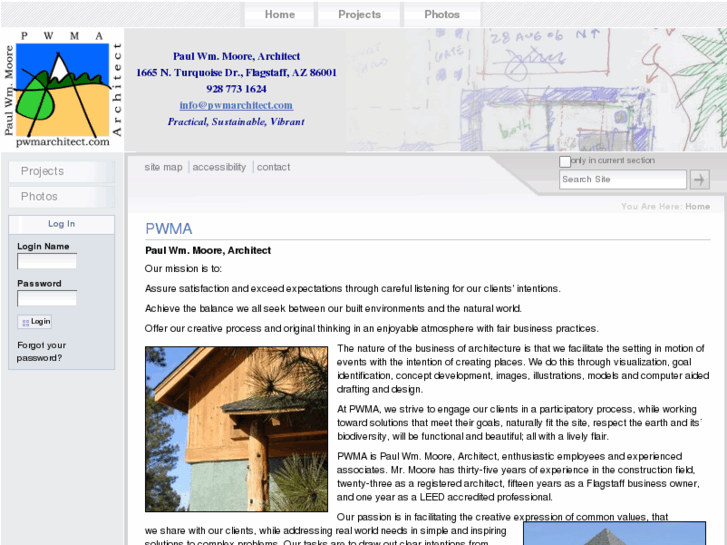Click the Practical, Sustainable, Vibrant tagline
The width and height of the screenshot is (727, 545).
click(236, 122)
